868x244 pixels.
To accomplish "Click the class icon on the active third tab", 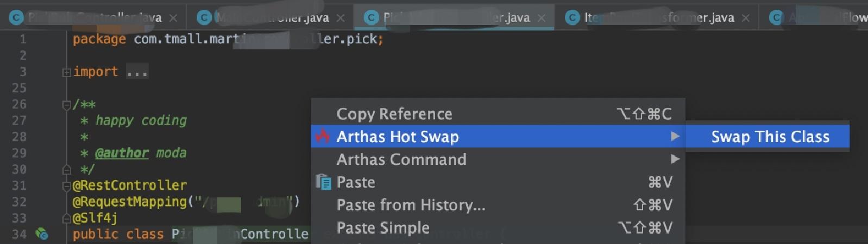I will 371,18.
